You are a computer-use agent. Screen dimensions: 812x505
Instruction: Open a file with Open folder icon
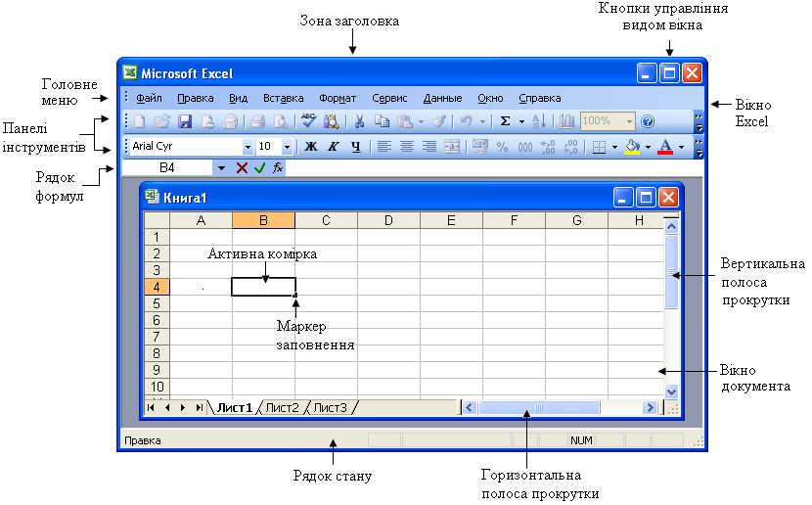(x=162, y=121)
